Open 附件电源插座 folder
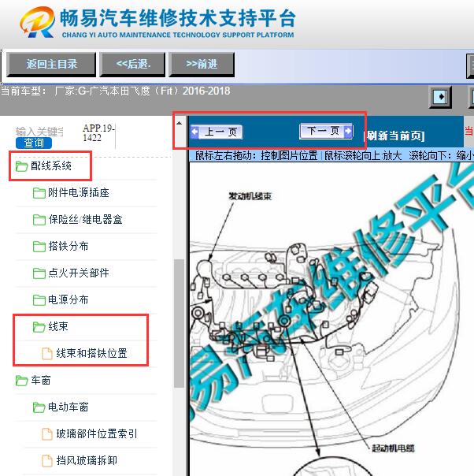Viewport: 474px width, 476px height. (x=78, y=193)
